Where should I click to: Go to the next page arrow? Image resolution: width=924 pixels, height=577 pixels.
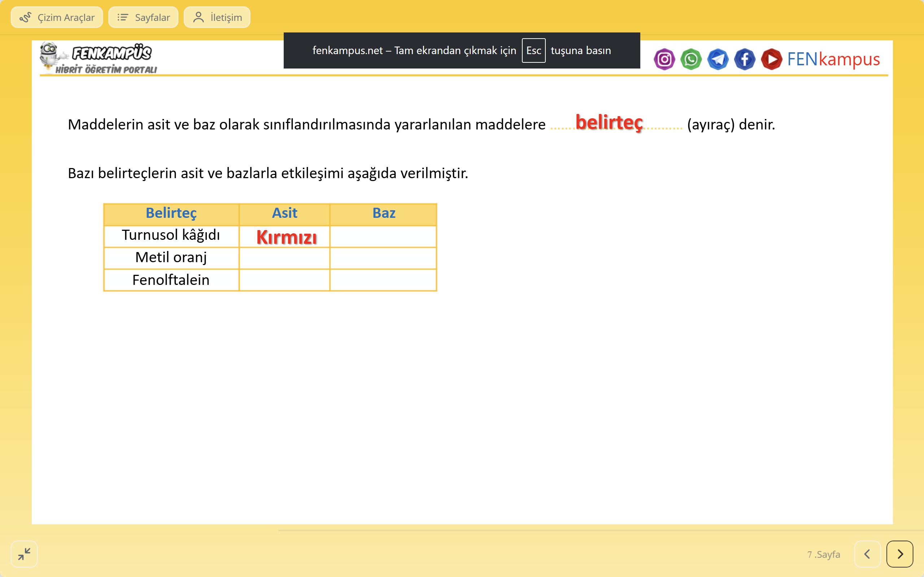899,554
